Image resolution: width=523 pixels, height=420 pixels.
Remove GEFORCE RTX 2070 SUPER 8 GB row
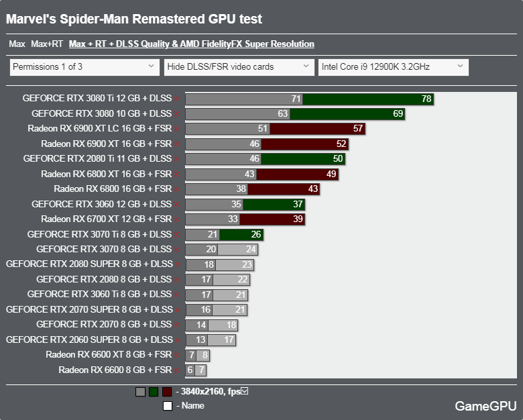(x=178, y=310)
